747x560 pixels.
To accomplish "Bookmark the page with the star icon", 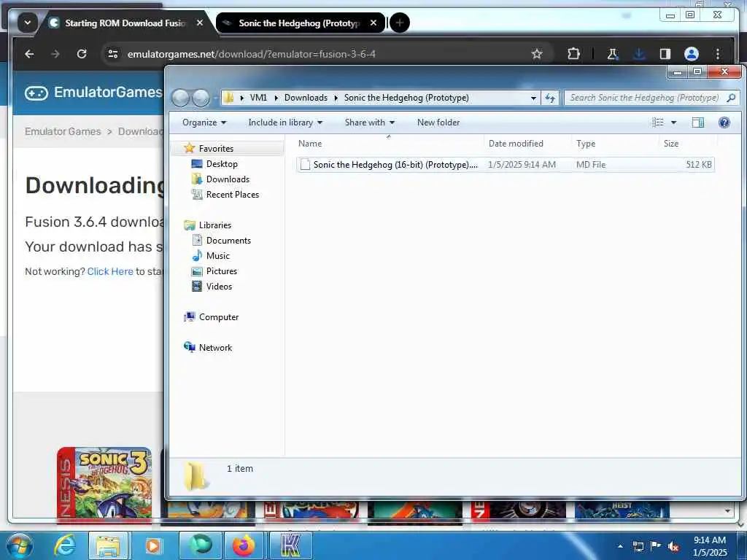I will click(537, 54).
